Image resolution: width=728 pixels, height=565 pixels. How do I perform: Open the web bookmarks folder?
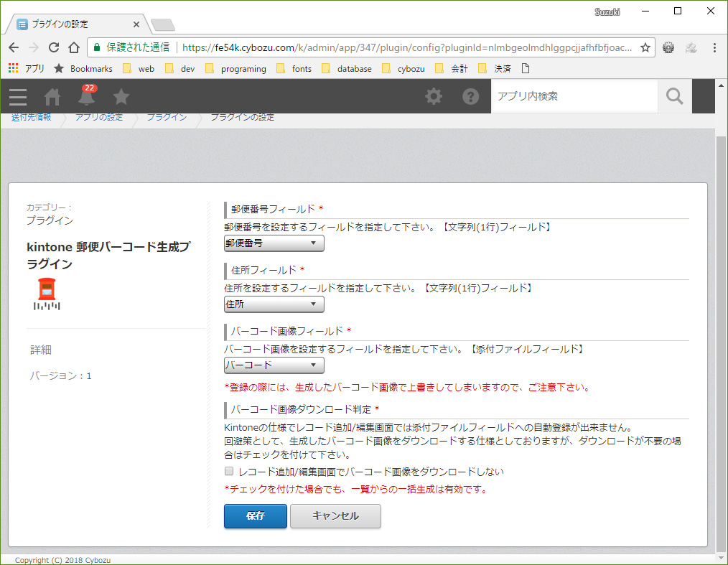pyautogui.click(x=139, y=69)
